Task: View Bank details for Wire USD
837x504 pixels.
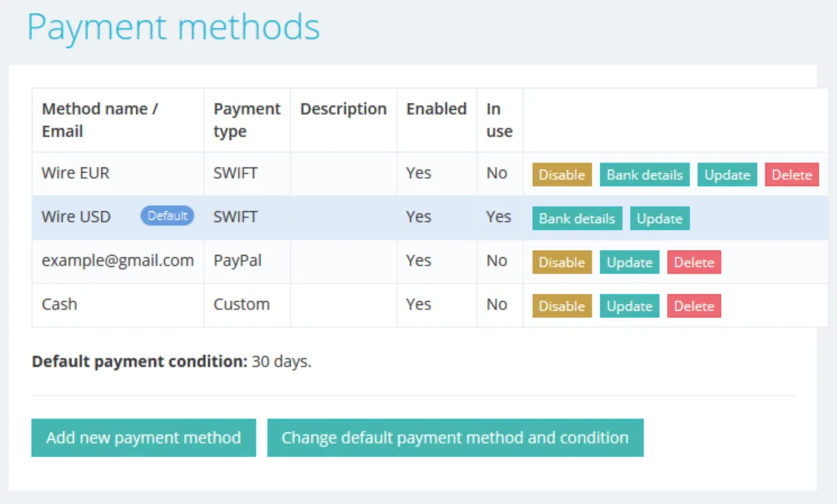Action: 577,219
